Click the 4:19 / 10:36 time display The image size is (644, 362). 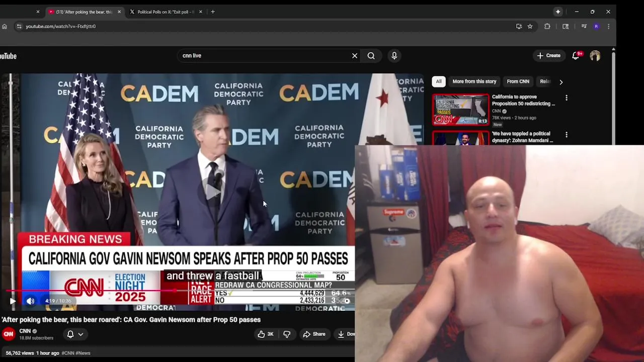58,301
